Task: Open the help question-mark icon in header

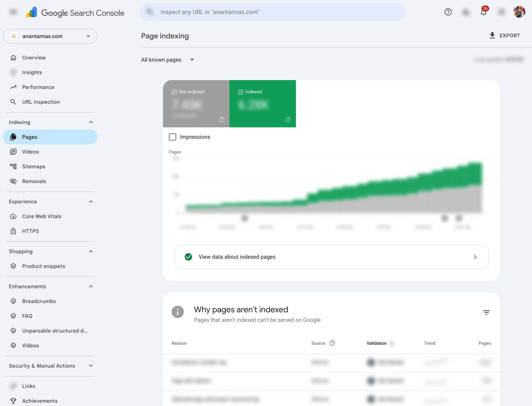Action: pyautogui.click(x=448, y=12)
